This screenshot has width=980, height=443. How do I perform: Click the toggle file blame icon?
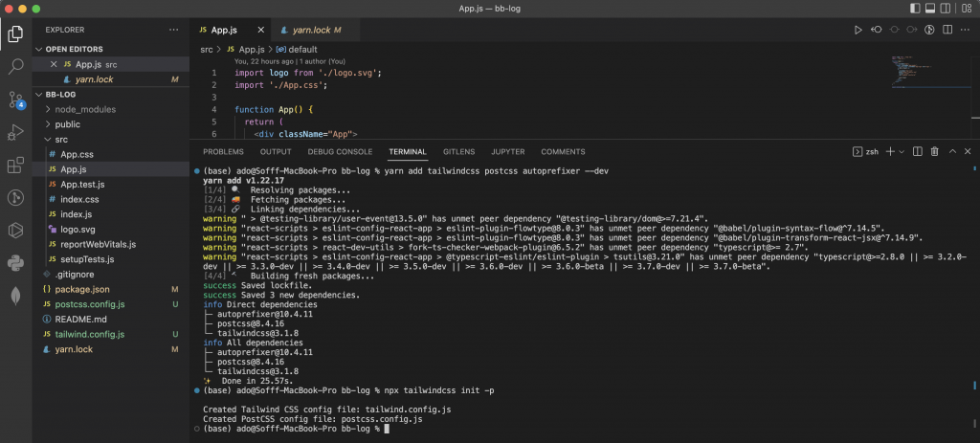[929, 30]
